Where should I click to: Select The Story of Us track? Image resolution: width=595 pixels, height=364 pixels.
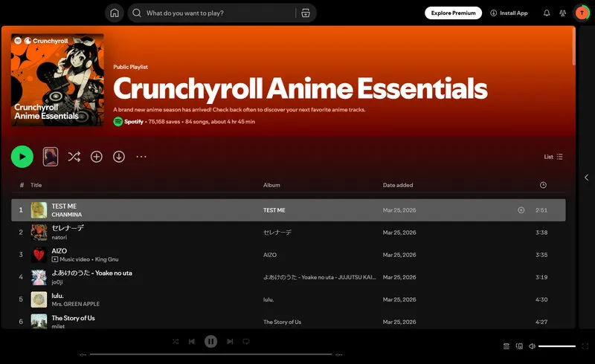(x=73, y=318)
